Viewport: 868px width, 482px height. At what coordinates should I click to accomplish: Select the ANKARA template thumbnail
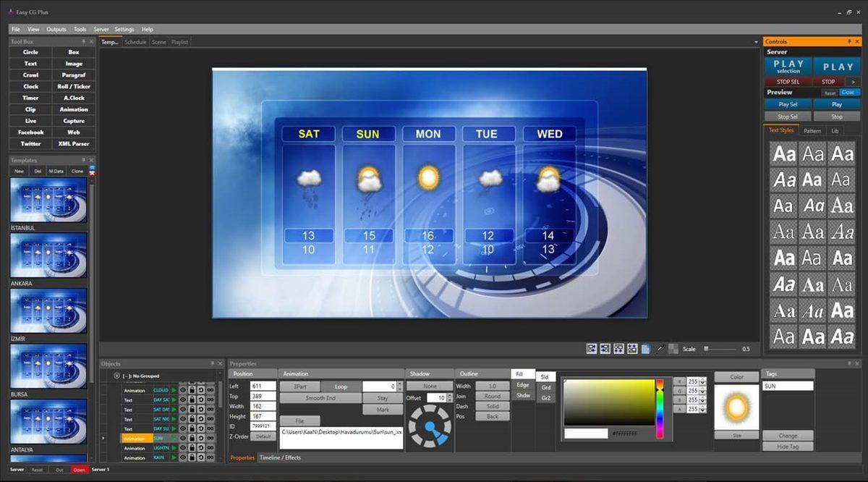(x=48, y=255)
